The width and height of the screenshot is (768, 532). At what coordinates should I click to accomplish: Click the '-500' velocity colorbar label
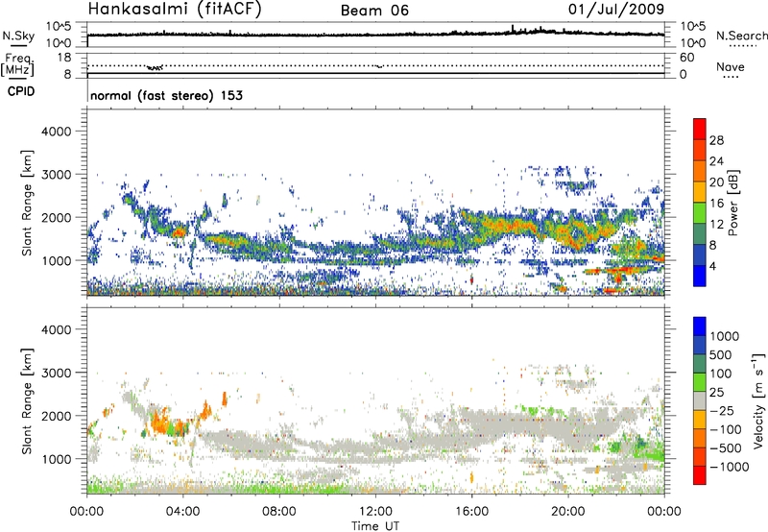726,447
